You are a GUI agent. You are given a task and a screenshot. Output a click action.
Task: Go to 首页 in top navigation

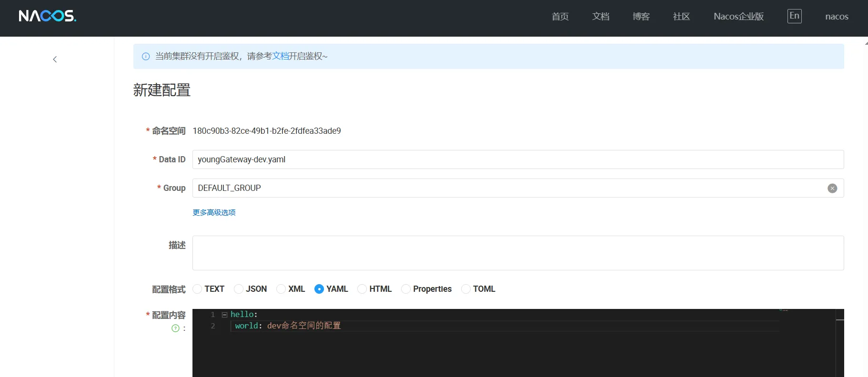click(560, 17)
